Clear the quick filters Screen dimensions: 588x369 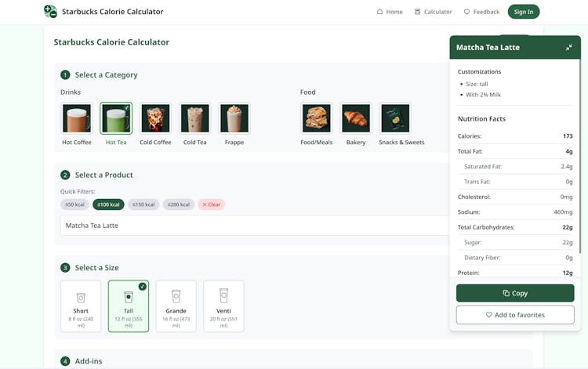(x=212, y=204)
